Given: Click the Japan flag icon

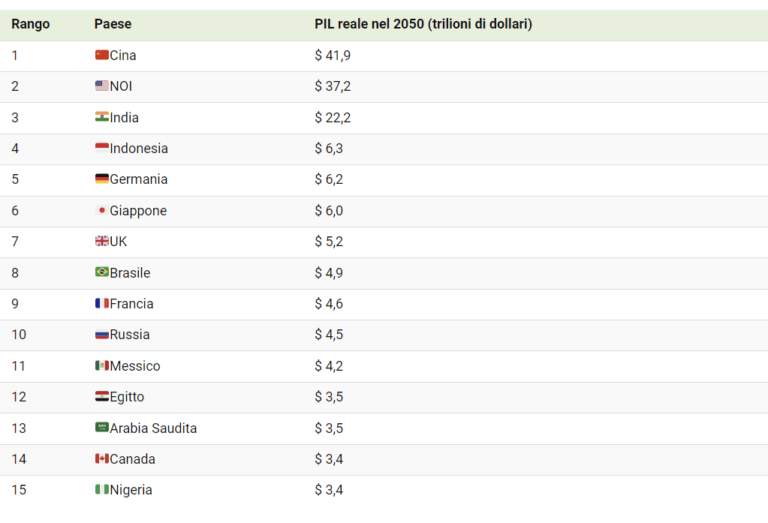Looking at the screenshot, I should point(102,210).
